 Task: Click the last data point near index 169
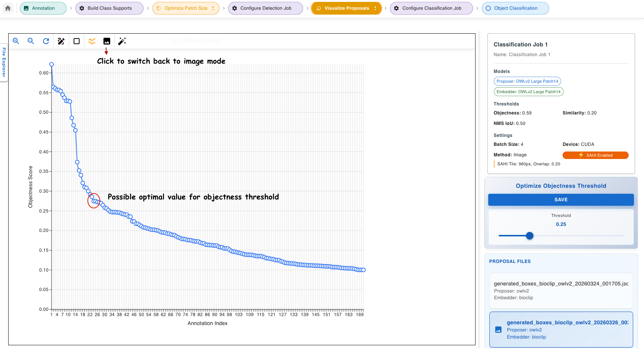point(363,270)
